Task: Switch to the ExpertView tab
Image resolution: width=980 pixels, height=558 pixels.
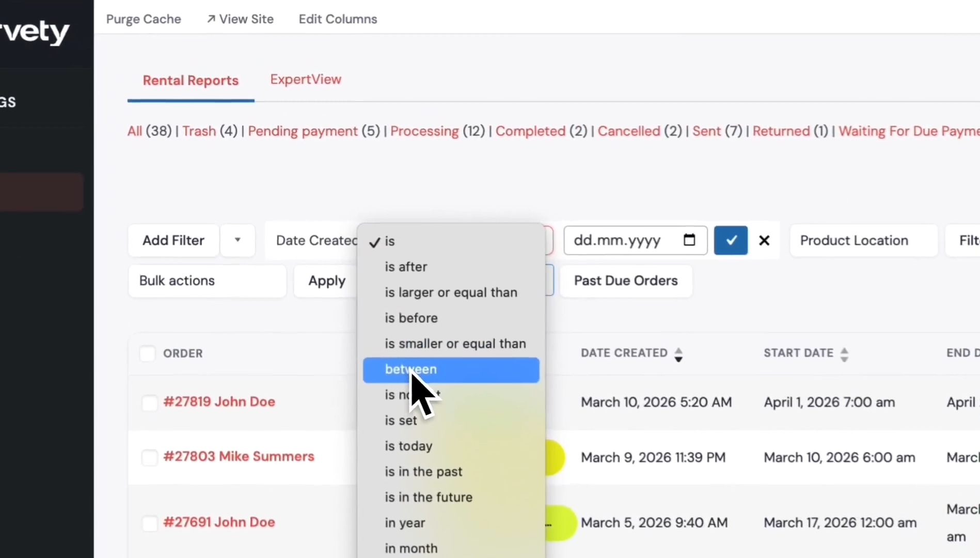Action: click(306, 80)
